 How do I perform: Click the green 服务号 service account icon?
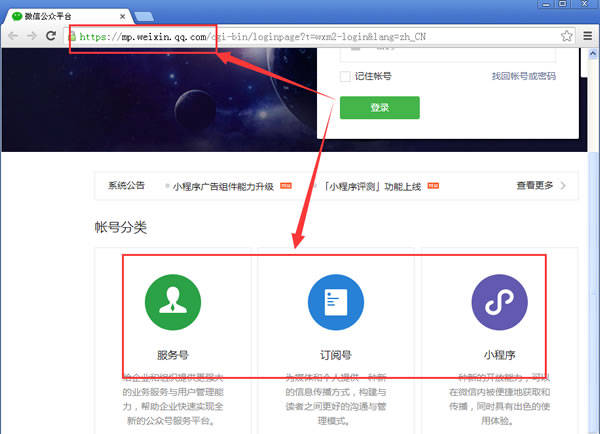(173, 302)
